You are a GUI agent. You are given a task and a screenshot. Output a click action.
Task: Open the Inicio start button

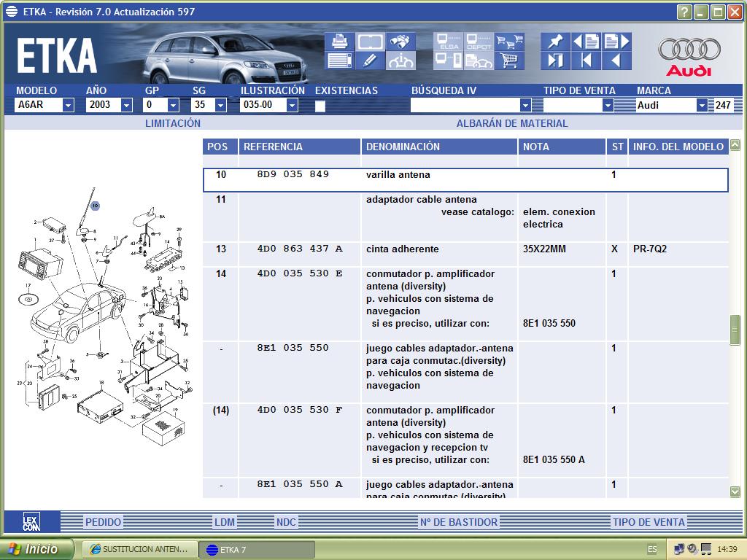click(37, 549)
